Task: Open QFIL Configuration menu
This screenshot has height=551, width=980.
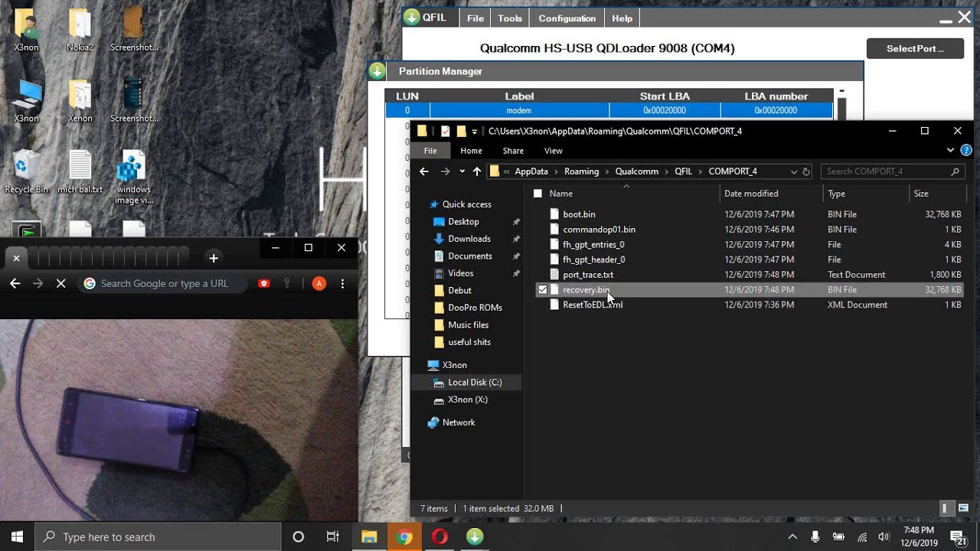Action: (x=567, y=18)
